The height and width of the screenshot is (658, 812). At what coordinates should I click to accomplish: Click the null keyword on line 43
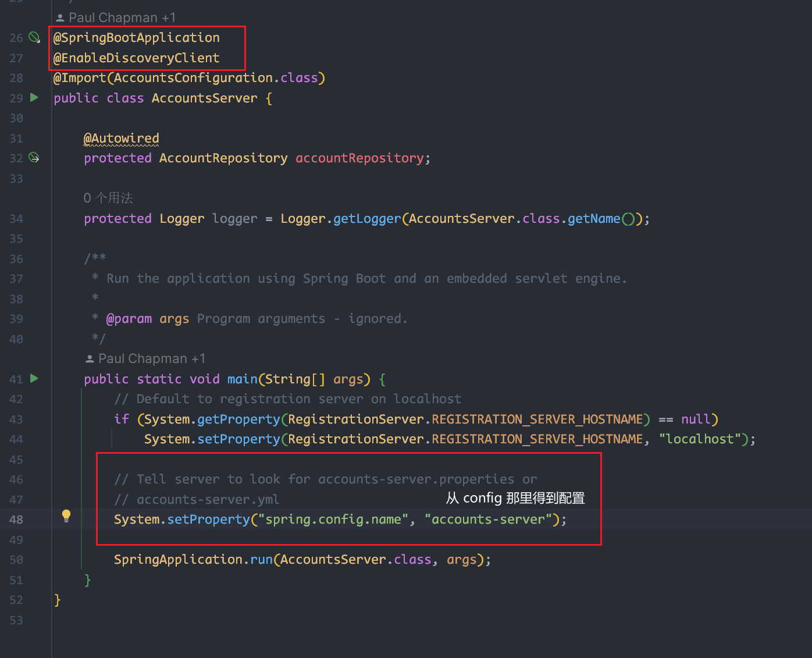696,419
